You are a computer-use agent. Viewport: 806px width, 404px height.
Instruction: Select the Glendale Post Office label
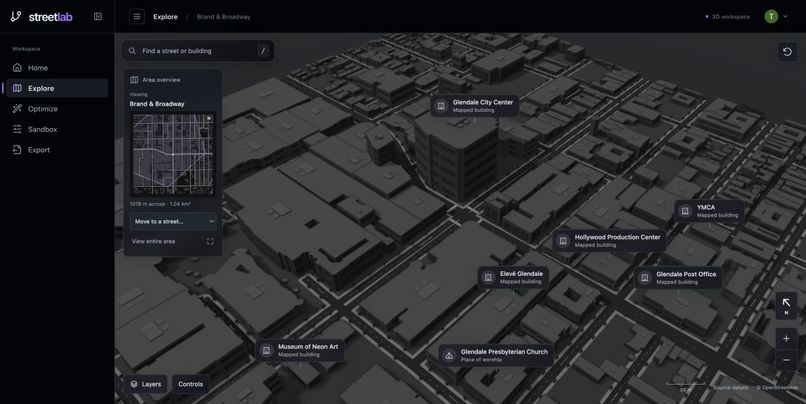tap(679, 278)
